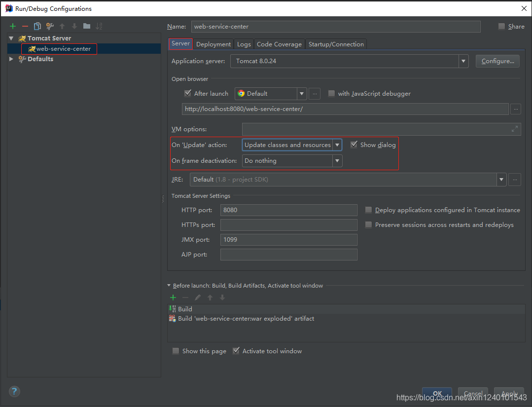532x407 pixels.
Task: Click the Apply button
Action: pyautogui.click(x=509, y=393)
